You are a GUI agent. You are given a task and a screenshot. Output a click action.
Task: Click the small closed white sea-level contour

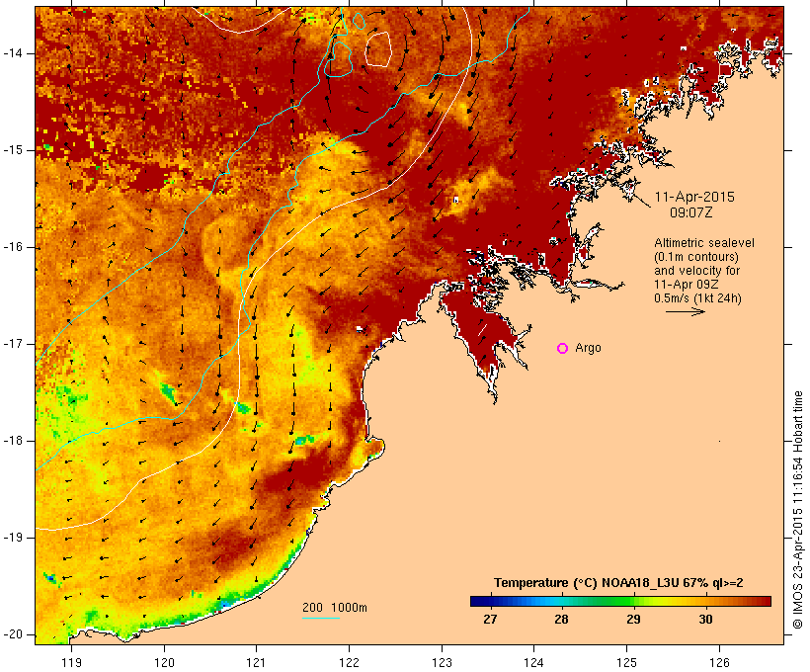[378, 49]
